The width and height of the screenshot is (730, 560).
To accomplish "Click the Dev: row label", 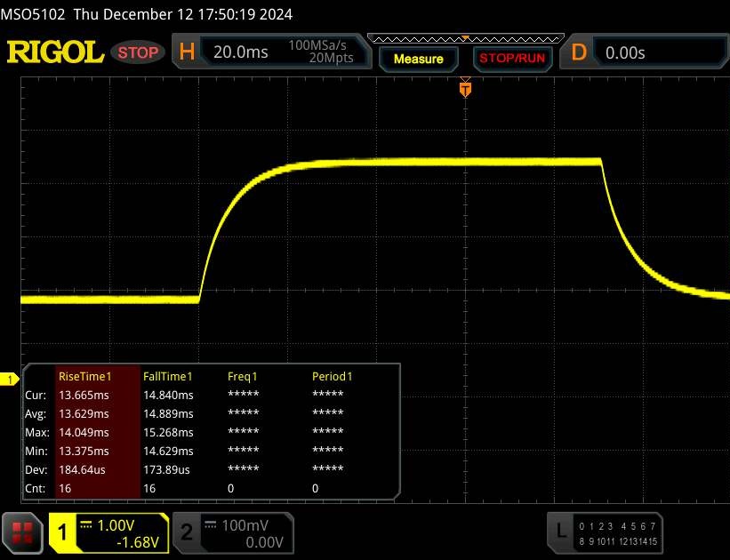I will coord(36,469).
